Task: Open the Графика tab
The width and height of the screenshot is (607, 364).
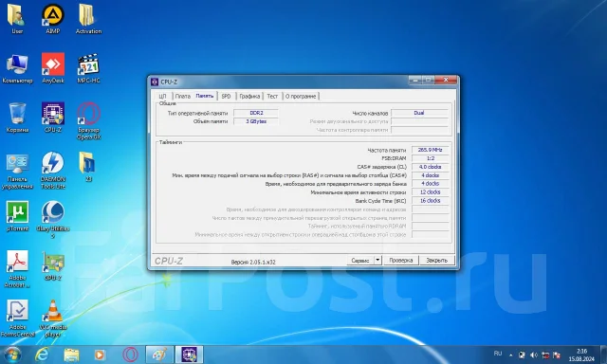Action: [249, 96]
